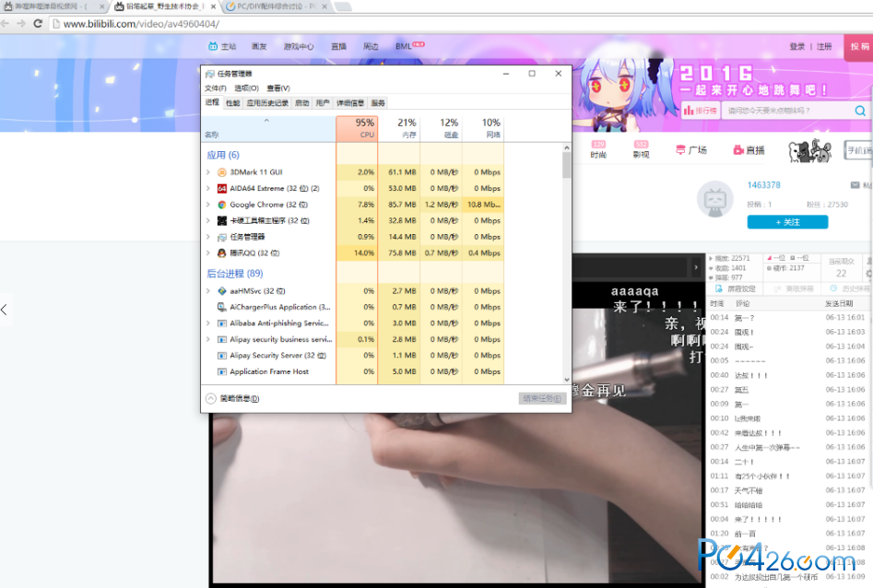The image size is (873, 588).
Task: Switch to the 启动 tab
Action: 302,103
